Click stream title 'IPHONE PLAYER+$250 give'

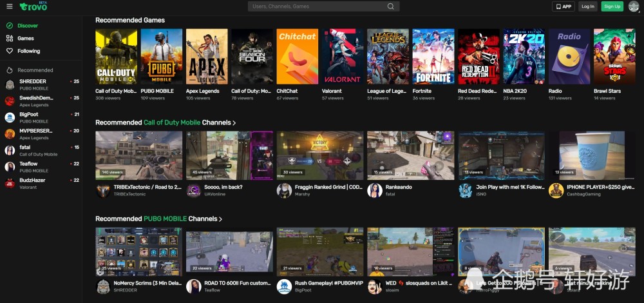pos(601,187)
